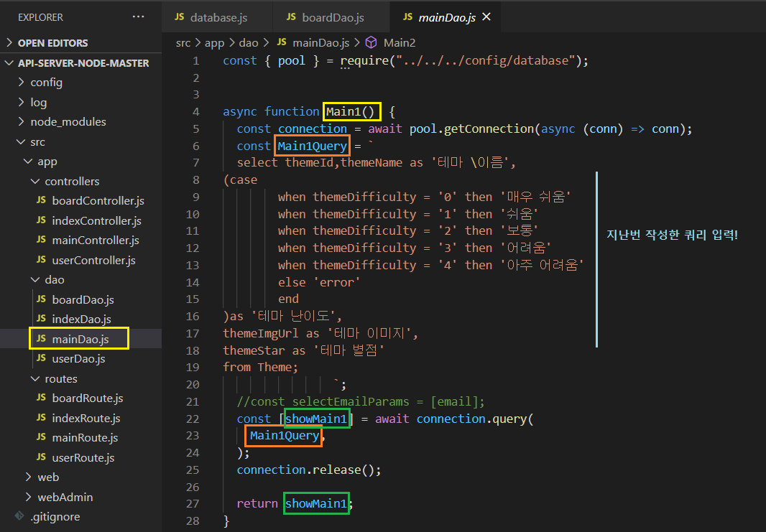Image resolution: width=766 pixels, height=532 pixels.
Task: Click the JS icon on mainDao.js tab
Action: pyautogui.click(x=407, y=17)
